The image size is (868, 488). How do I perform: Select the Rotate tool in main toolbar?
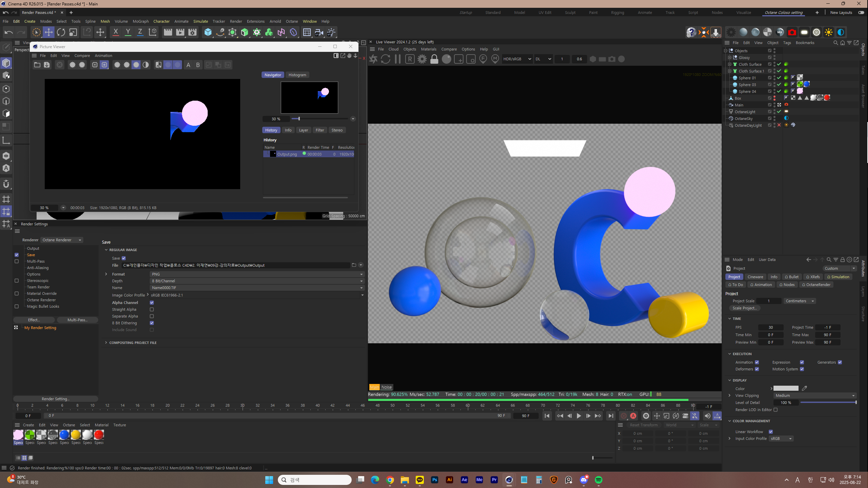point(61,32)
